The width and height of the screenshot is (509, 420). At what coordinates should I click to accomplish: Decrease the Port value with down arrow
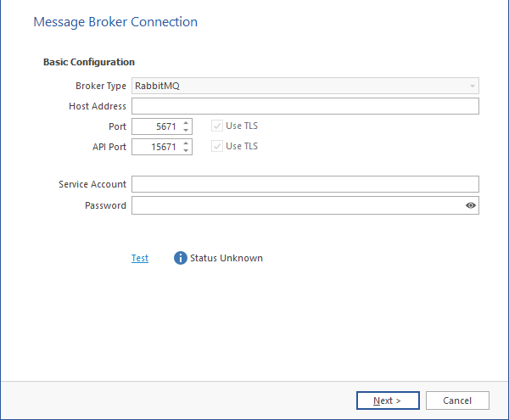pyautogui.click(x=186, y=130)
